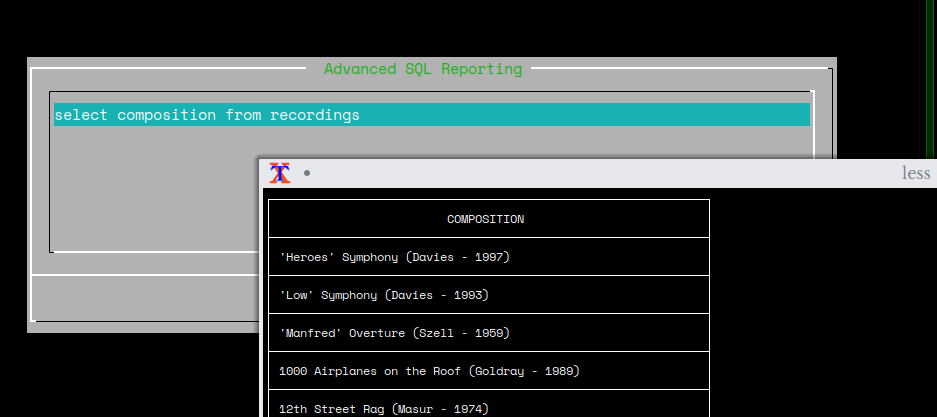937x417 pixels.
Task: Select row 'Low' Symphony (Davies - 1993)
Action: pyautogui.click(x=489, y=295)
